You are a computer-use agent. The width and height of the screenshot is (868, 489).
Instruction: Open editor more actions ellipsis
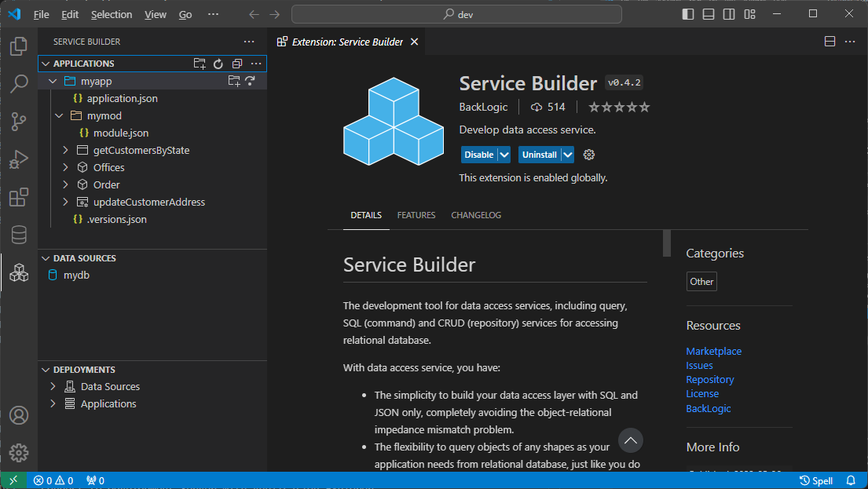click(850, 42)
